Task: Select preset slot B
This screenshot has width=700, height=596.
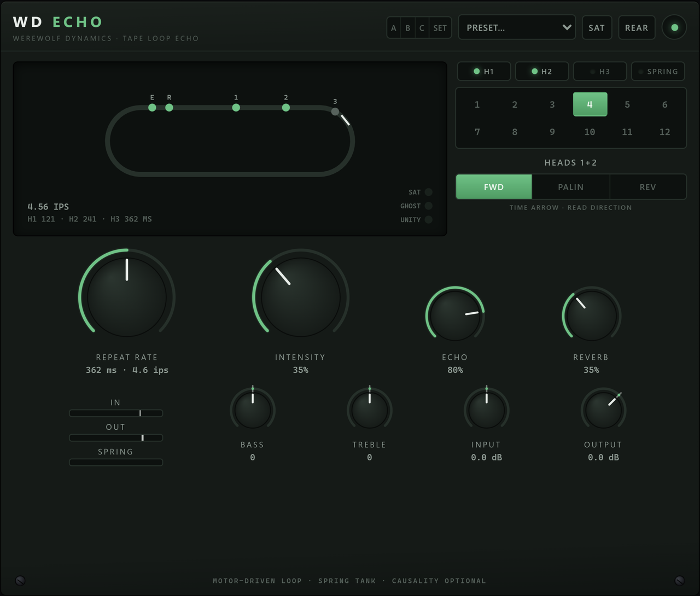Action: 407,28
